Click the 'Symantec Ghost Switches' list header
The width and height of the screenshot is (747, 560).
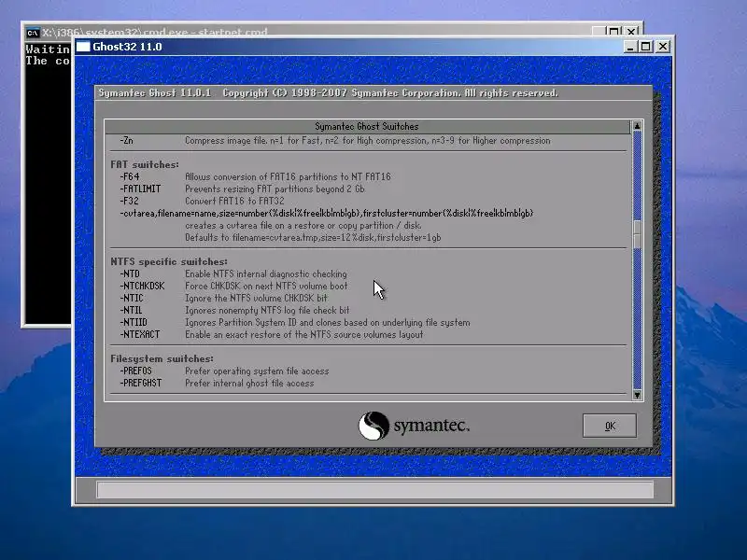click(x=367, y=127)
